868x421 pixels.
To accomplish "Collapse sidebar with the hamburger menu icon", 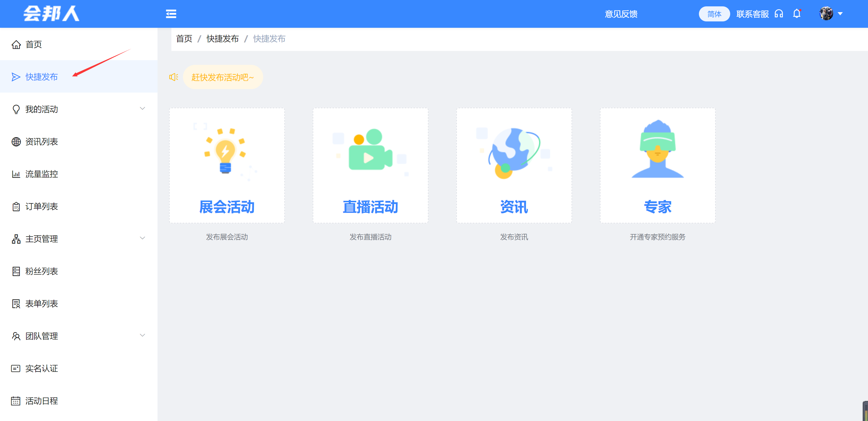I will (x=171, y=14).
